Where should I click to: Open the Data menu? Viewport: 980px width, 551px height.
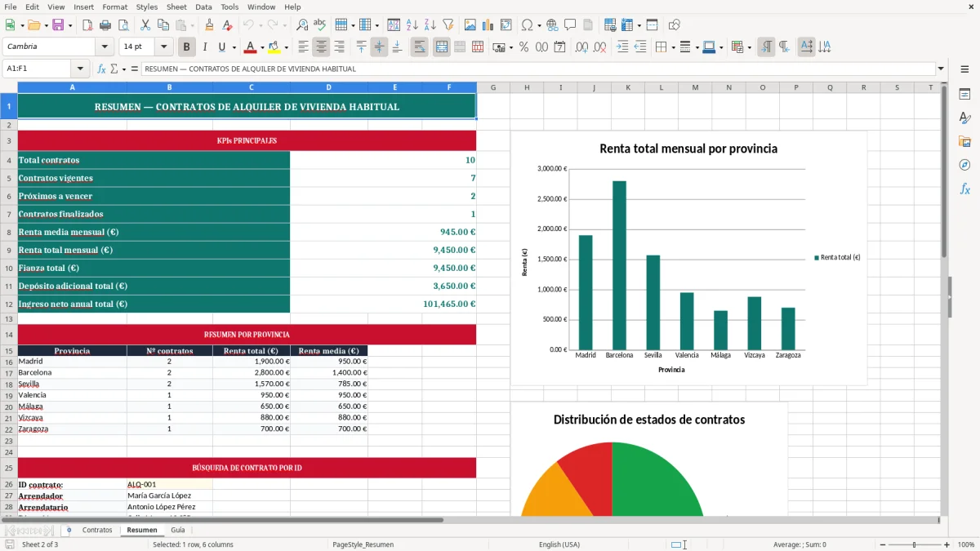pos(203,7)
